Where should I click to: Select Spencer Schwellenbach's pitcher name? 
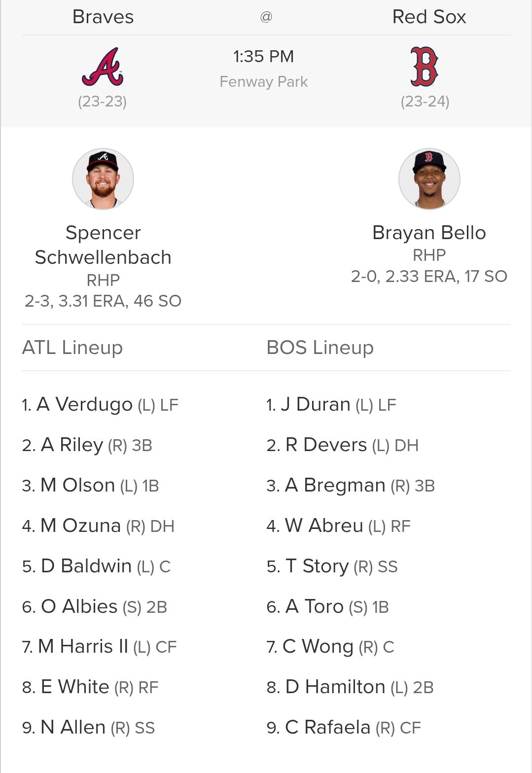(x=103, y=245)
